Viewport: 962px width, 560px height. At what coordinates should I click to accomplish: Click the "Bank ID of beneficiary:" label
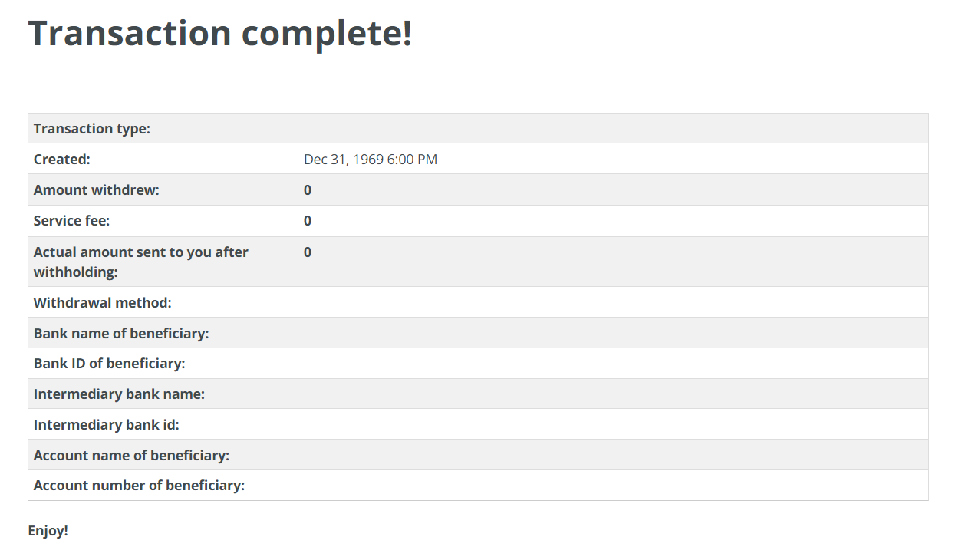[110, 364]
